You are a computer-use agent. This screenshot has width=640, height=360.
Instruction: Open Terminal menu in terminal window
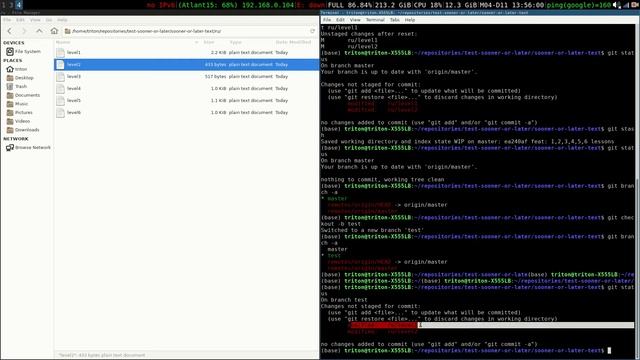[x=375, y=20]
